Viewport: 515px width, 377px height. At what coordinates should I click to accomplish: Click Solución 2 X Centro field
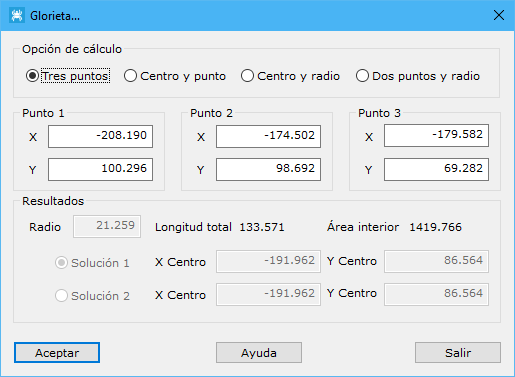[x=268, y=294]
